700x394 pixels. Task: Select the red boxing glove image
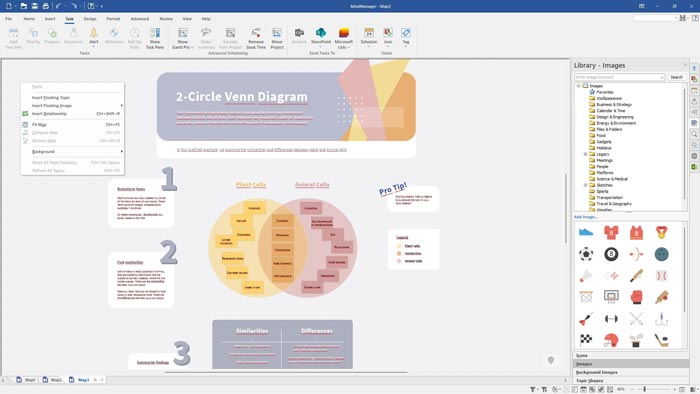(x=637, y=297)
